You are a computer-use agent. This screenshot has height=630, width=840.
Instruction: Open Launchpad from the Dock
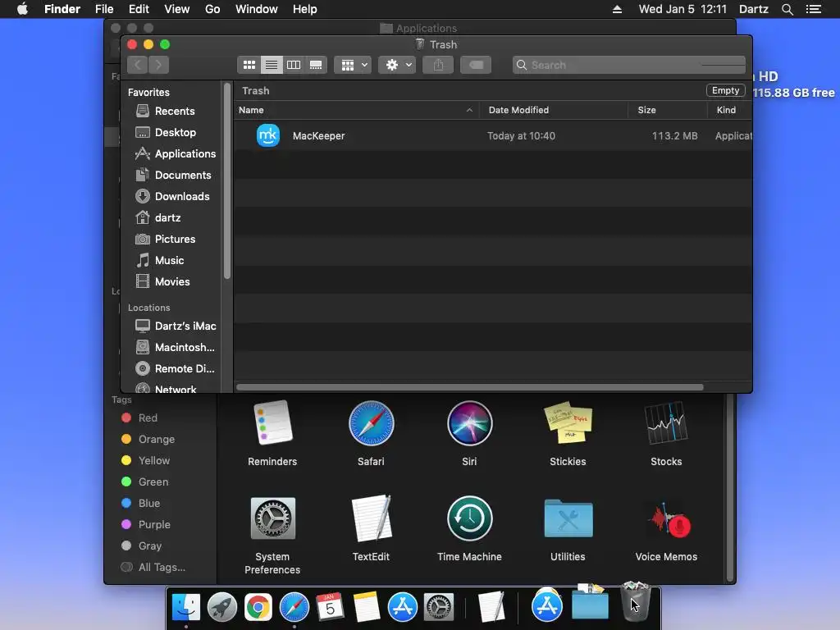click(222, 608)
